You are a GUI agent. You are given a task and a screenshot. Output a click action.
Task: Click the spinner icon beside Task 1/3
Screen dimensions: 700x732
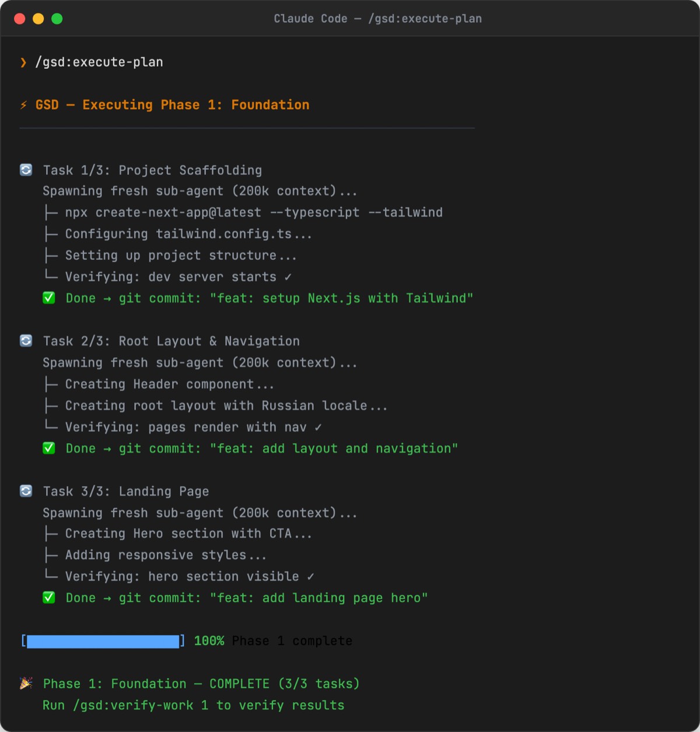[26, 170]
